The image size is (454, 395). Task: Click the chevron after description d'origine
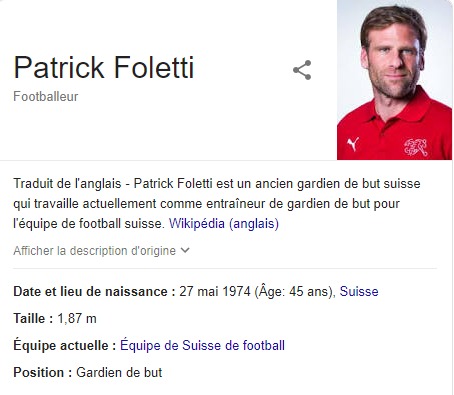[185, 250]
